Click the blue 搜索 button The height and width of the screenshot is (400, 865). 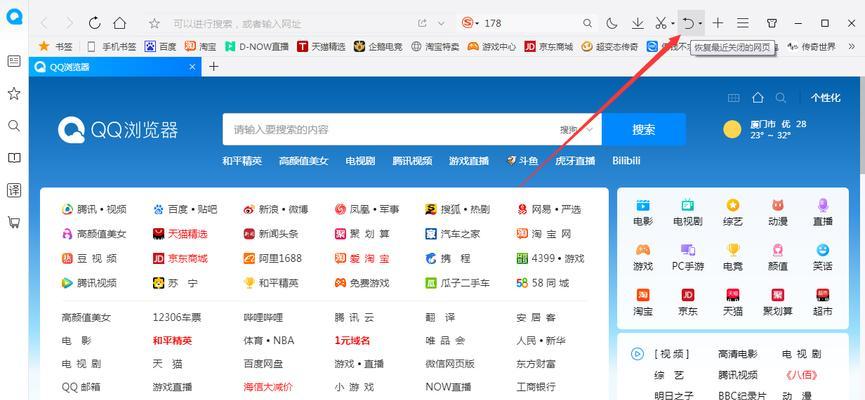[x=644, y=130]
